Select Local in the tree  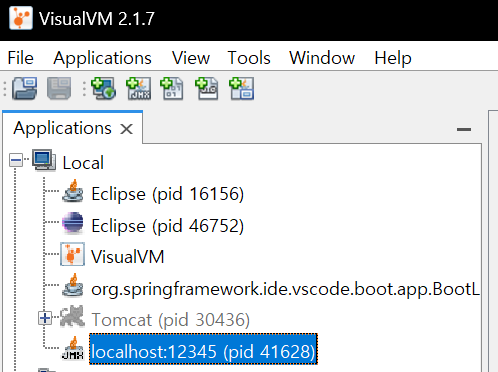83,163
